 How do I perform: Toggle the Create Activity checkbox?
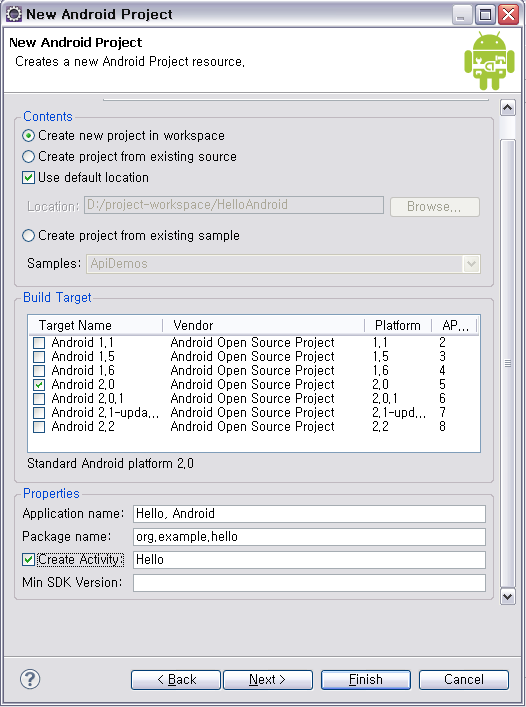coord(28,560)
